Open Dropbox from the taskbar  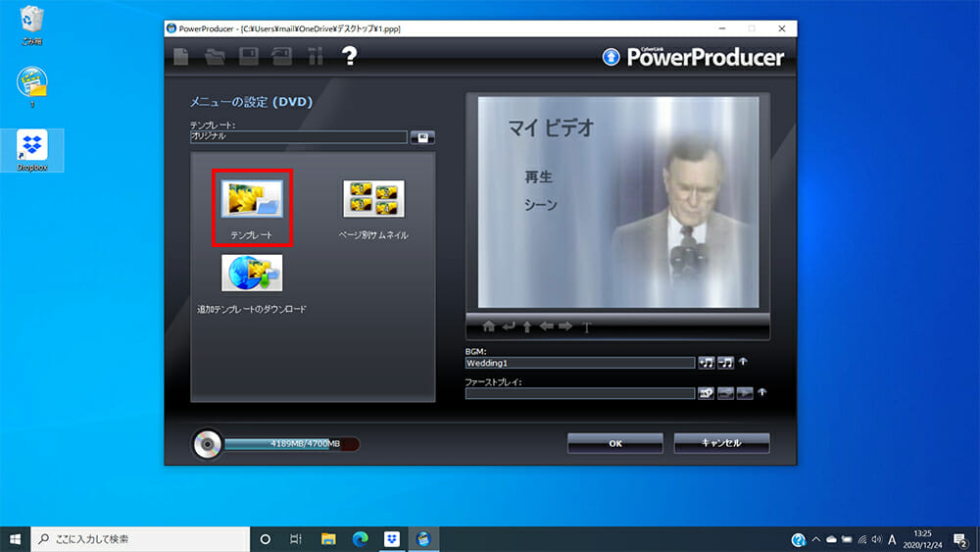pos(392,539)
